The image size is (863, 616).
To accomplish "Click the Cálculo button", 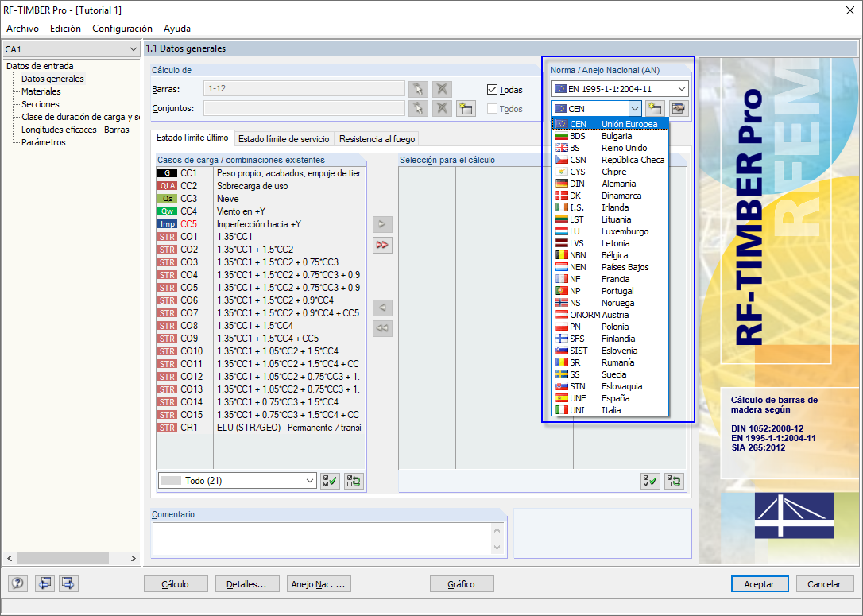I will pyautogui.click(x=176, y=584).
